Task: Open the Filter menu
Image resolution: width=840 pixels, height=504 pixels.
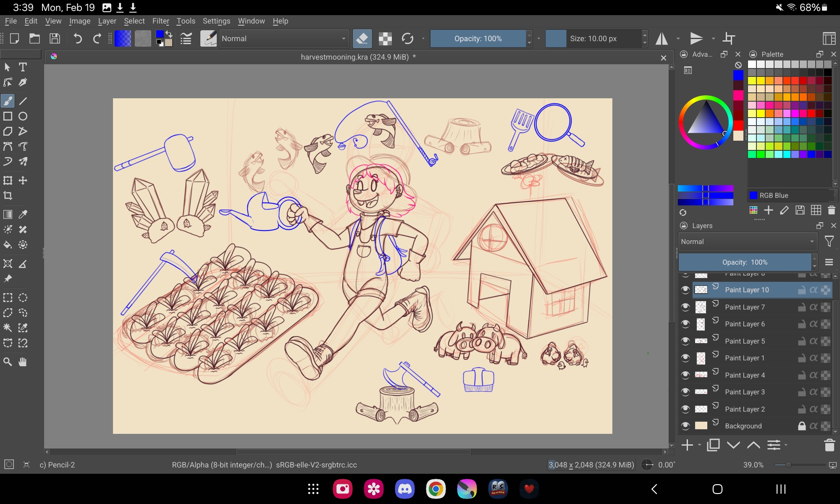Action: pos(160,21)
